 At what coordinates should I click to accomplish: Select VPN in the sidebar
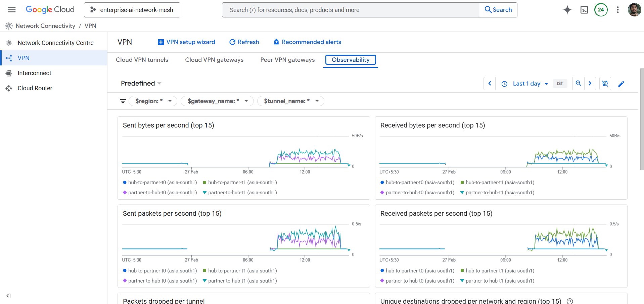click(54, 58)
